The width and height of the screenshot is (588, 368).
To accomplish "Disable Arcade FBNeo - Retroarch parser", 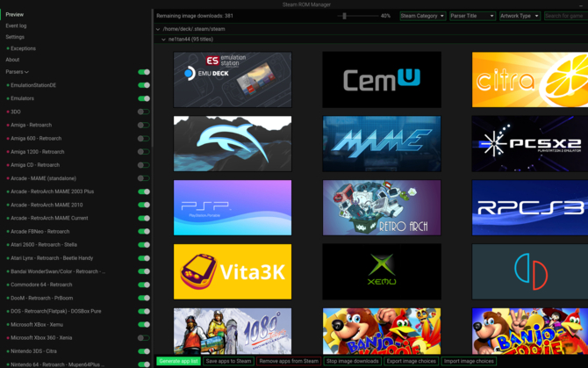I will (x=144, y=232).
